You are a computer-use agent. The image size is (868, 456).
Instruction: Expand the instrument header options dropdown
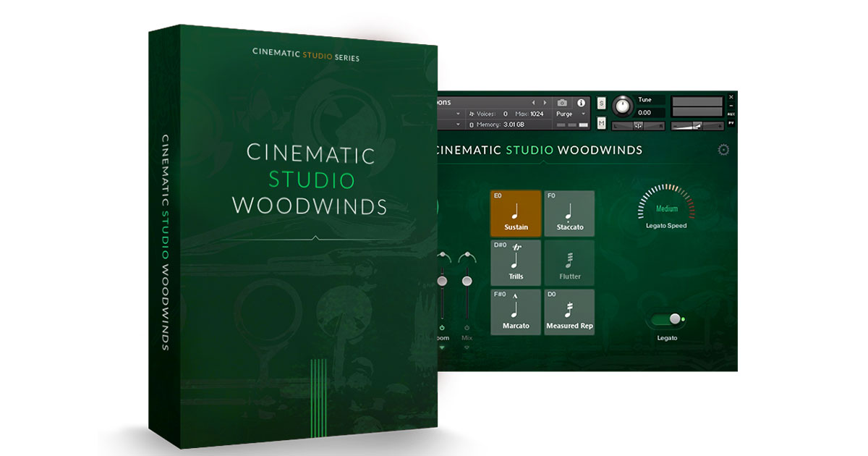coord(459,114)
